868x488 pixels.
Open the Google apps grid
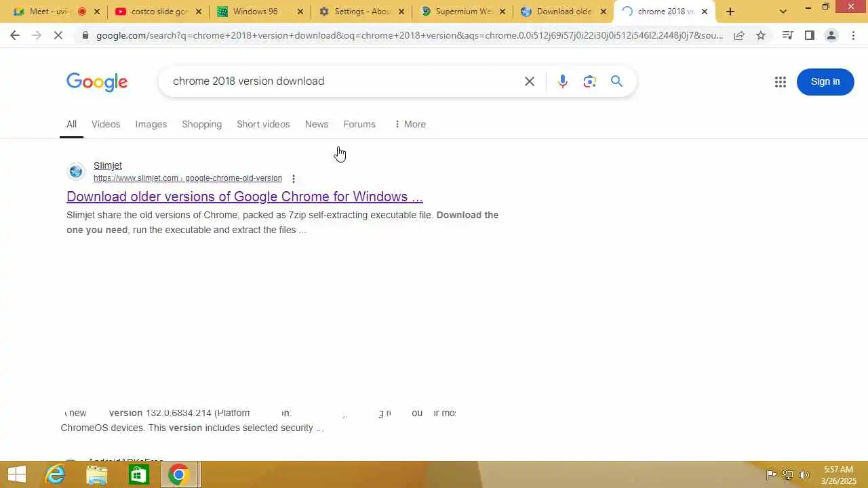point(781,81)
